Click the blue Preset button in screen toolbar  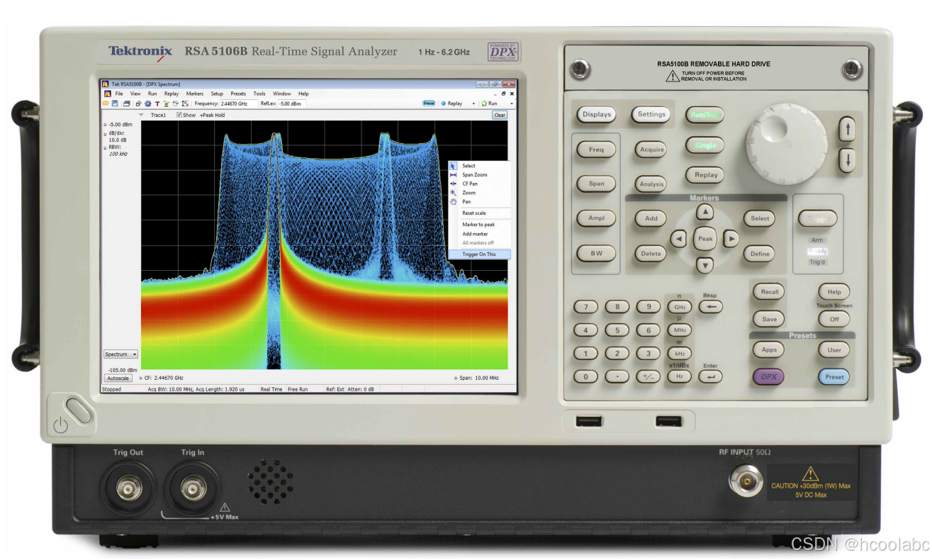tap(429, 103)
